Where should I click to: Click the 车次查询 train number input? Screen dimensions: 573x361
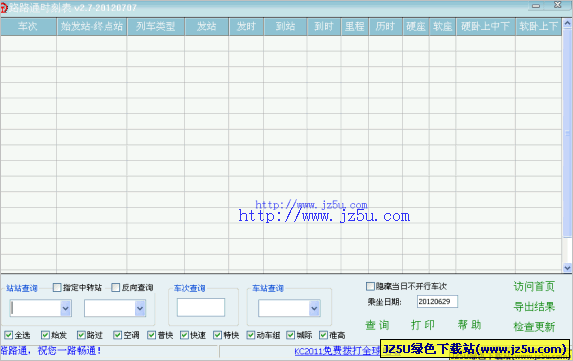pyautogui.click(x=201, y=307)
